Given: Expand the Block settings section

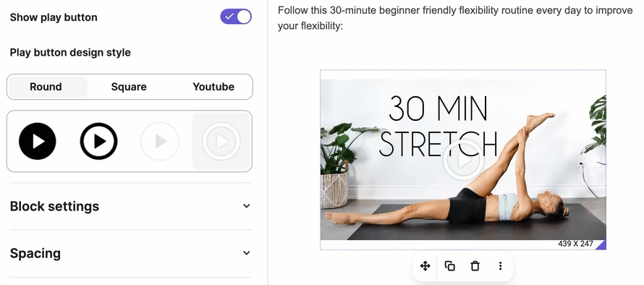Looking at the screenshot, I should (130, 206).
